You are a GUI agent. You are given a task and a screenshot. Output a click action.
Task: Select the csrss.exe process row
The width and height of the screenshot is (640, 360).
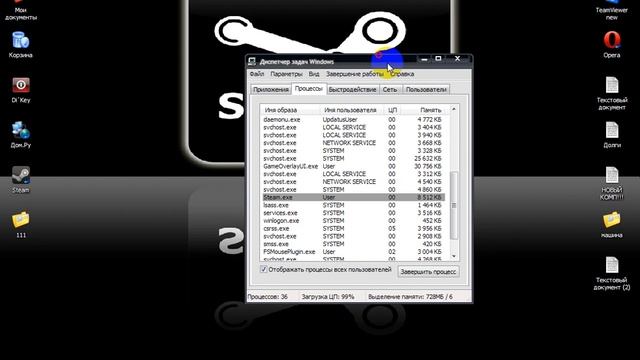coord(353,228)
